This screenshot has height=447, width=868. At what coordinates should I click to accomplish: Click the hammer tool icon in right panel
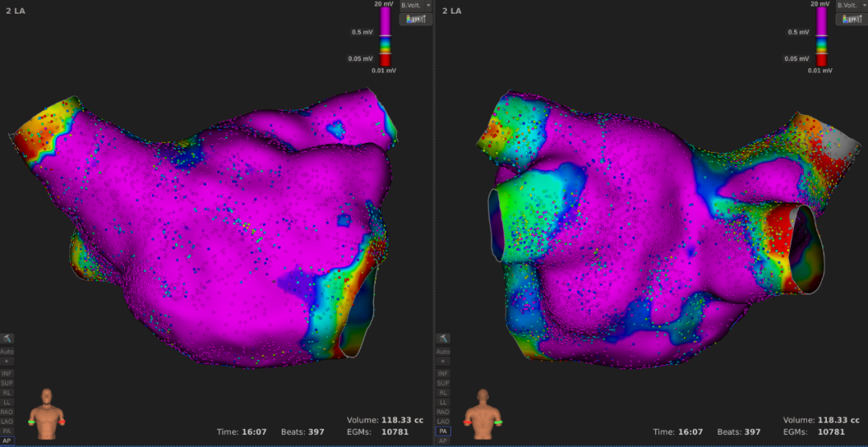443,339
